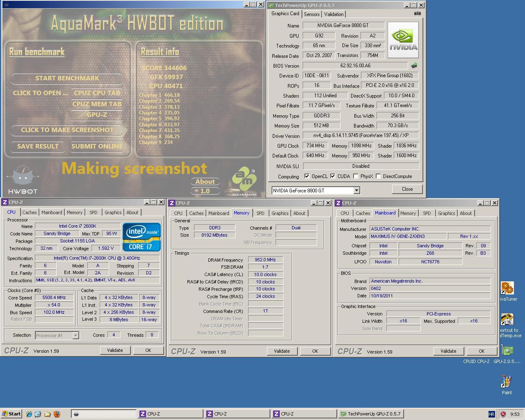Click the BIOS Date 10/19/2011 field
The image size is (525, 420).
(x=430, y=296)
